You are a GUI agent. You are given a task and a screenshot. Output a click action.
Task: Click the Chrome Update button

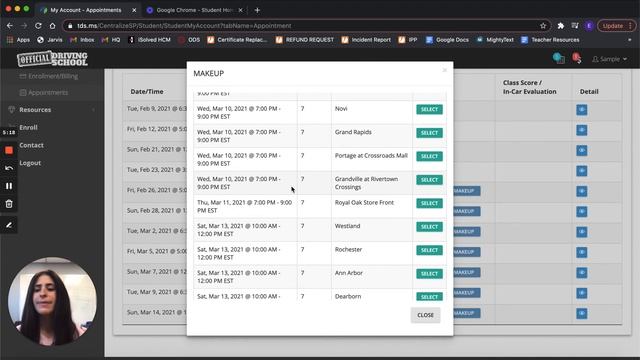616,26
